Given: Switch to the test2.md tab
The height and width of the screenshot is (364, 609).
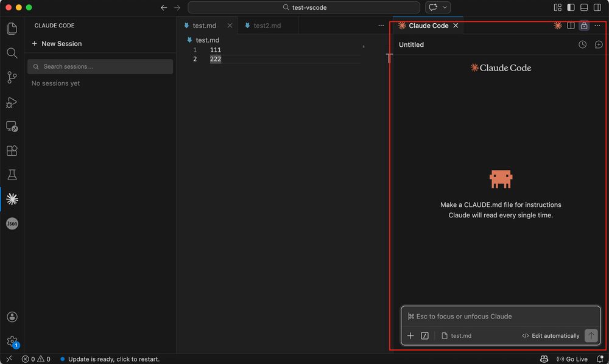Looking at the screenshot, I should pos(267,26).
